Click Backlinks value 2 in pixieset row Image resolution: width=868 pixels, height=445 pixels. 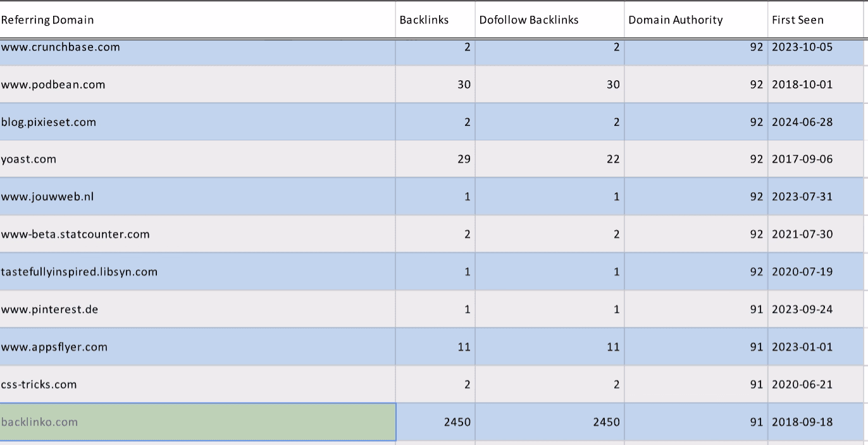coord(435,122)
